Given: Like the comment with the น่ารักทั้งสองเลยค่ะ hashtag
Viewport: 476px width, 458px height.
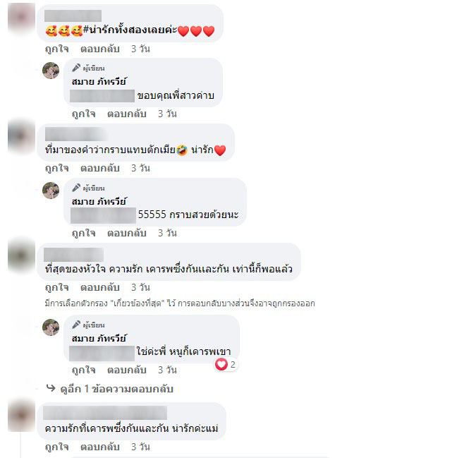Looking at the screenshot, I should [57, 49].
